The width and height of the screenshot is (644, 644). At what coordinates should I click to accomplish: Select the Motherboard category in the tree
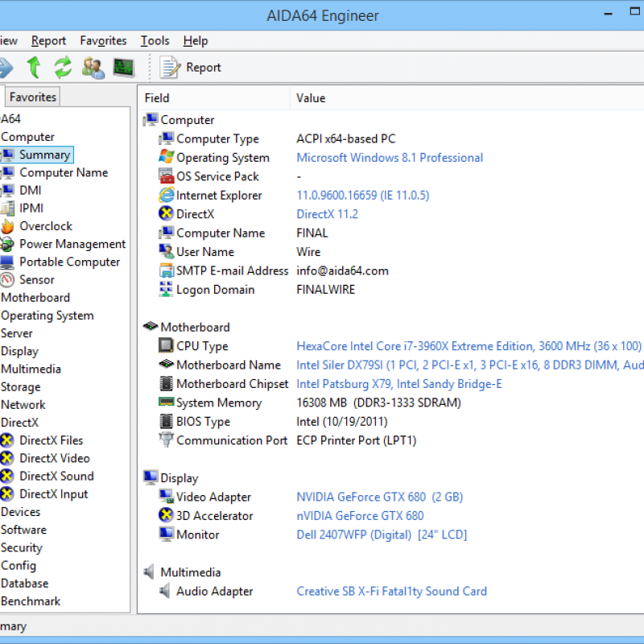click(x=35, y=297)
